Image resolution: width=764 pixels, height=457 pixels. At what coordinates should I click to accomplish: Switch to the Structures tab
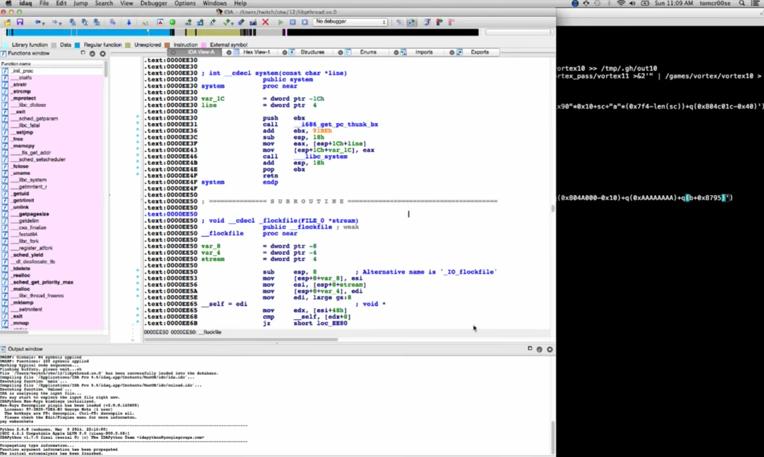pos(312,51)
